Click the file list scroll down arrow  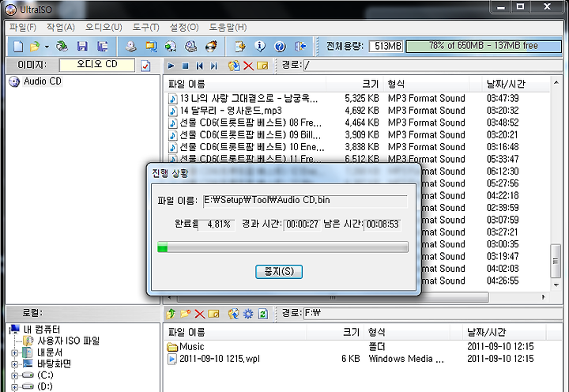coord(556,285)
